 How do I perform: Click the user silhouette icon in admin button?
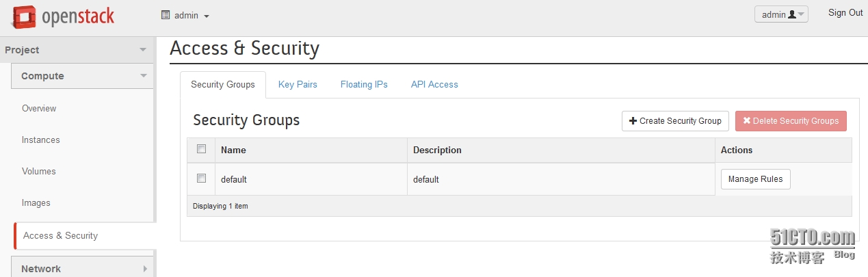[792, 14]
